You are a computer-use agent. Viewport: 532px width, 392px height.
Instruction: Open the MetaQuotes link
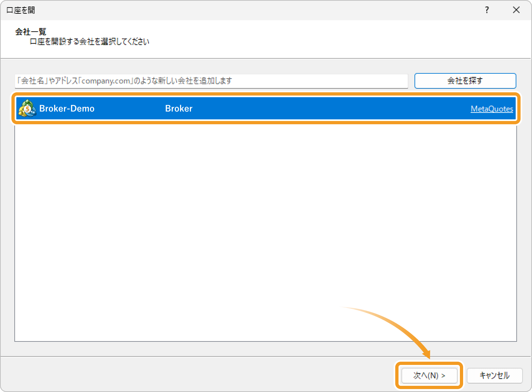coord(492,109)
